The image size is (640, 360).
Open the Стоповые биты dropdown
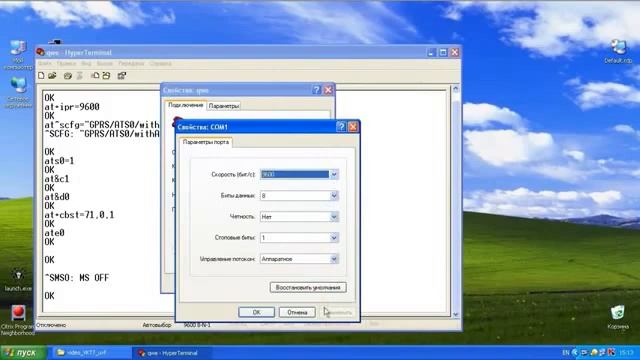tap(334, 238)
